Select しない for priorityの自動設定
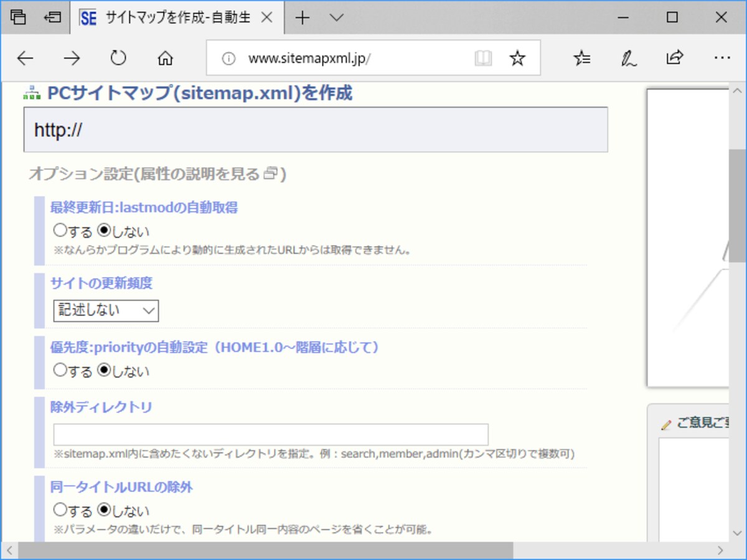This screenshot has height=560, width=747. 105,370
